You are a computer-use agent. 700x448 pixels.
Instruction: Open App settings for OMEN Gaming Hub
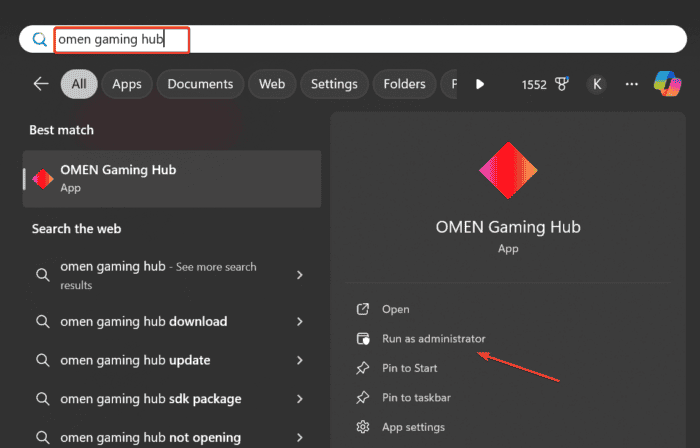click(413, 427)
